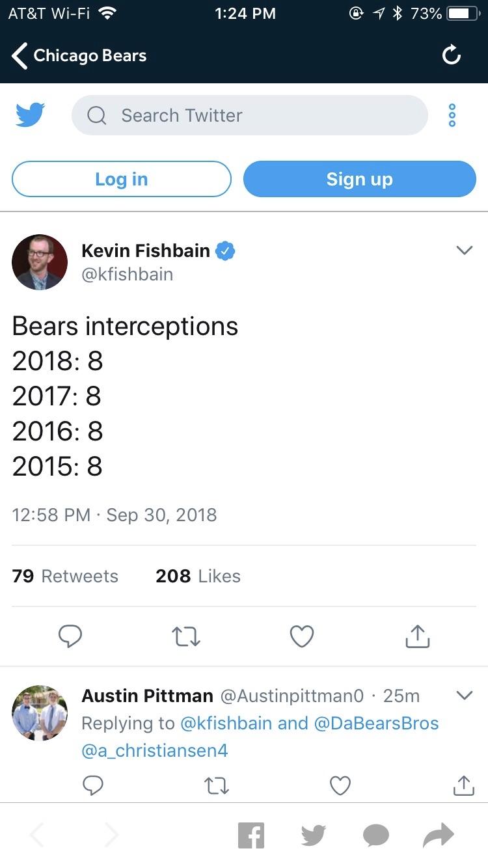Open the three-dot overflow menu near search
The image size is (488, 868).
tap(452, 115)
